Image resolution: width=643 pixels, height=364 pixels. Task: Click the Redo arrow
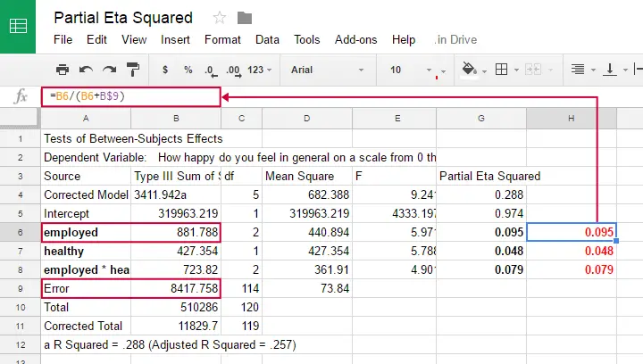[x=110, y=70]
